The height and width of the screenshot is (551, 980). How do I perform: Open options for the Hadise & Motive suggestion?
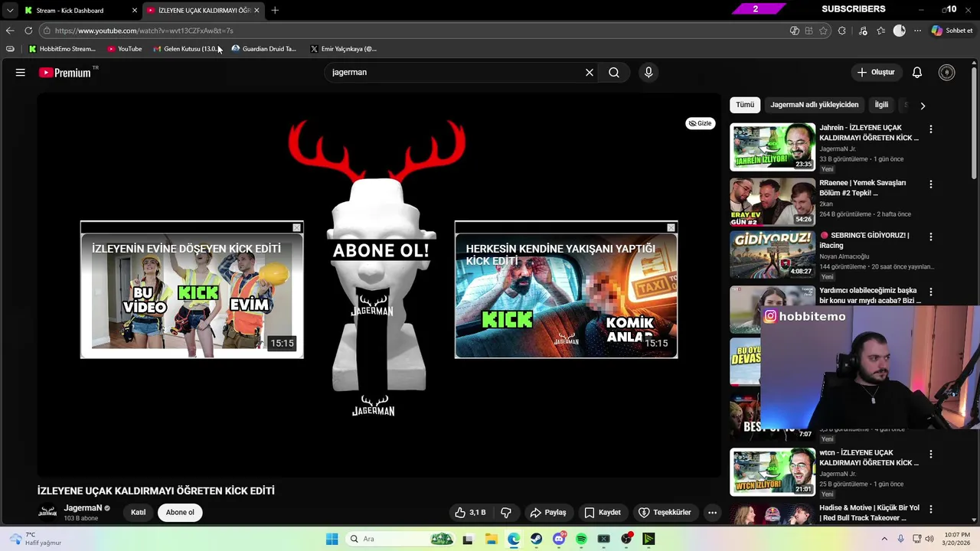point(931,509)
